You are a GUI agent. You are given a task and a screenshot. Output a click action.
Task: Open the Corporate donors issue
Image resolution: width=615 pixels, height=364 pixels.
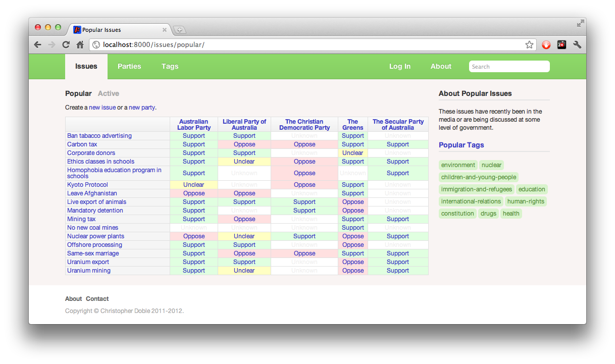[91, 153]
